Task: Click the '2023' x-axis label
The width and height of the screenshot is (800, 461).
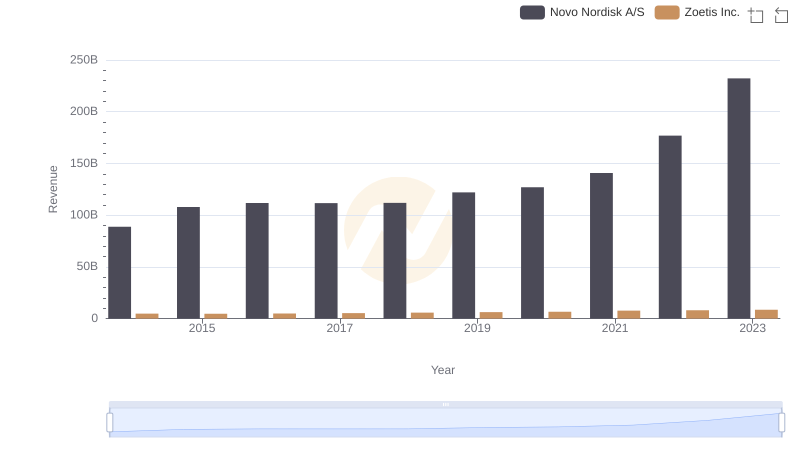Action: pyautogui.click(x=753, y=328)
